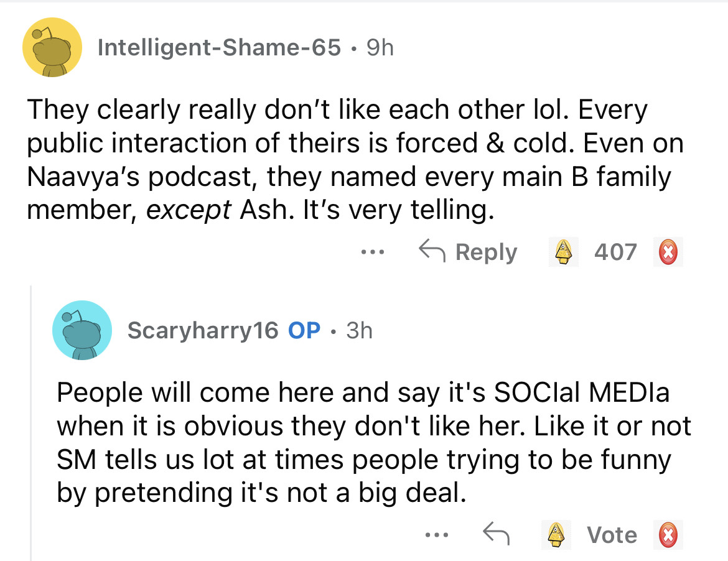This screenshot has height=561, width=728.
Task: Click the Vote label on the reply
Action: click(612, 535)
